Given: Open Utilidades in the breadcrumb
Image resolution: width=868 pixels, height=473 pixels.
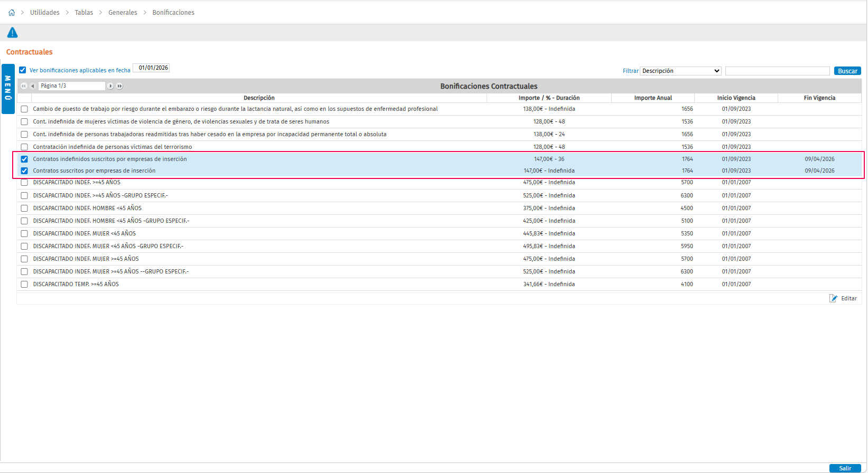Looking at the screenshot, I should click(45, 13).
